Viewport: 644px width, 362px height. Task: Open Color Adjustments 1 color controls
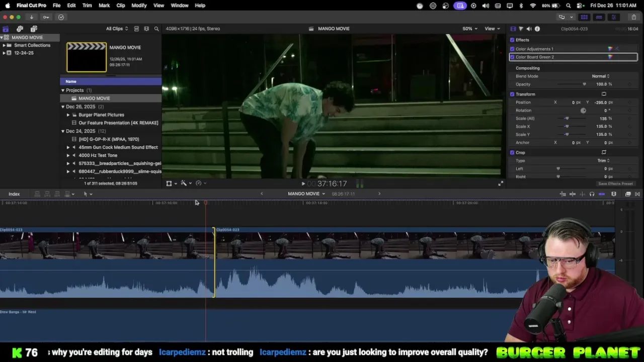[610, 49]
